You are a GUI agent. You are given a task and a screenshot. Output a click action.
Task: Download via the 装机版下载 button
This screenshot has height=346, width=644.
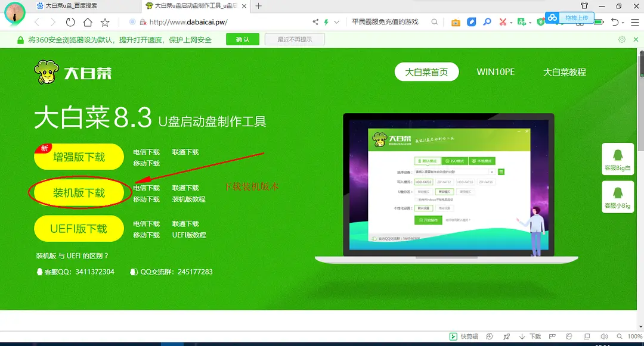[78, 192]
